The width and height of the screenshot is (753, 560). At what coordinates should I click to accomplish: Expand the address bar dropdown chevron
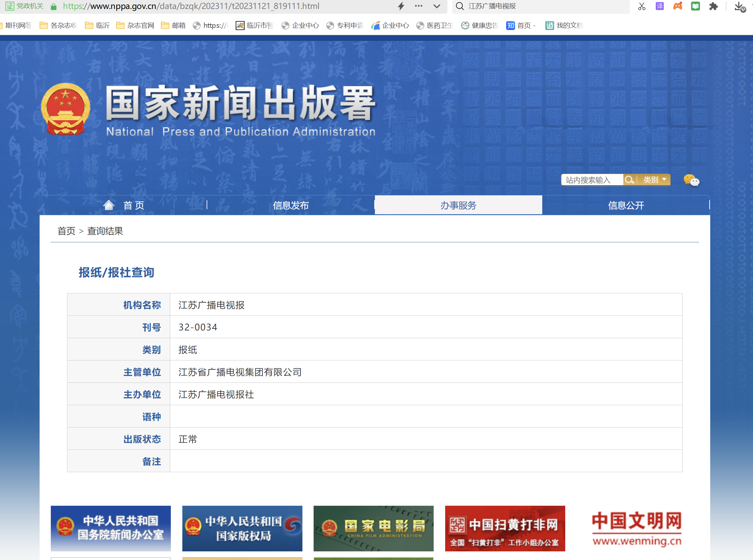tap(437, 6)
